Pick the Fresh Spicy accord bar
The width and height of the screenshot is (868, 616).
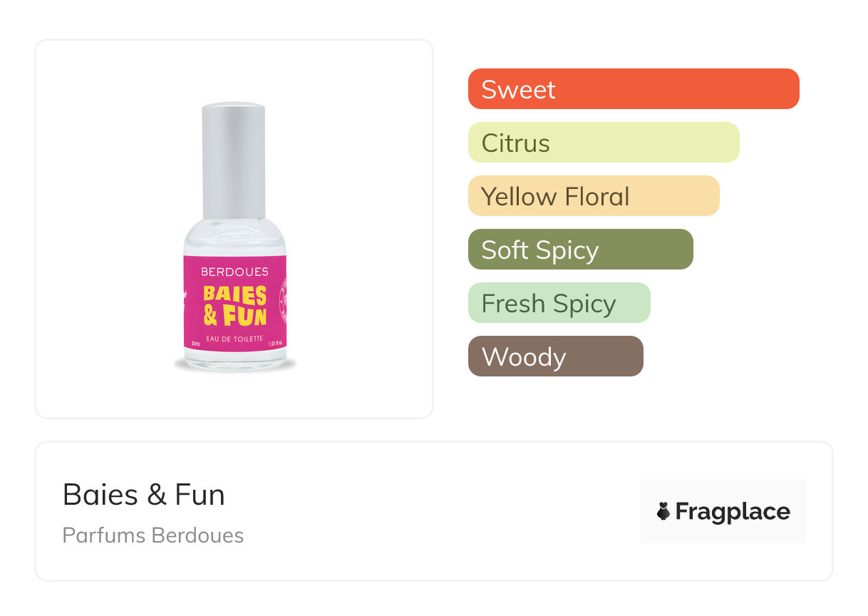[559, 303]
